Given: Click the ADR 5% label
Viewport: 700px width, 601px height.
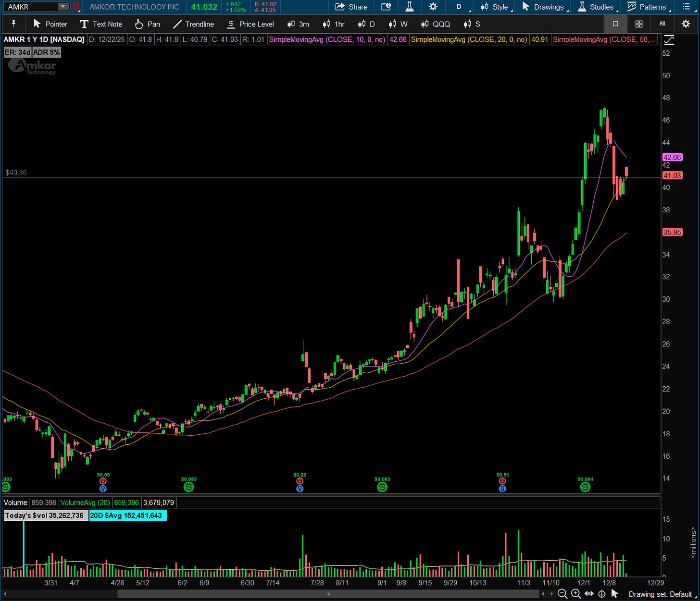Looking at the screenshot, I should pyautogui.click(x=47, y=52).
